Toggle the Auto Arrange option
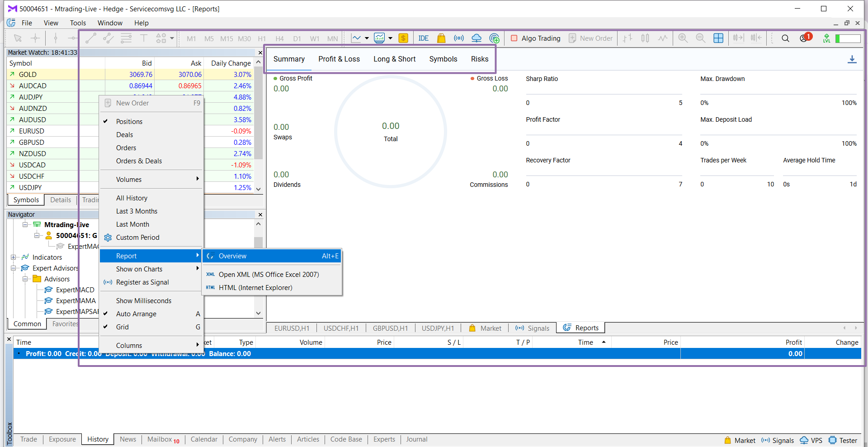This screenshot has width=868, height=447. [151, 314]
